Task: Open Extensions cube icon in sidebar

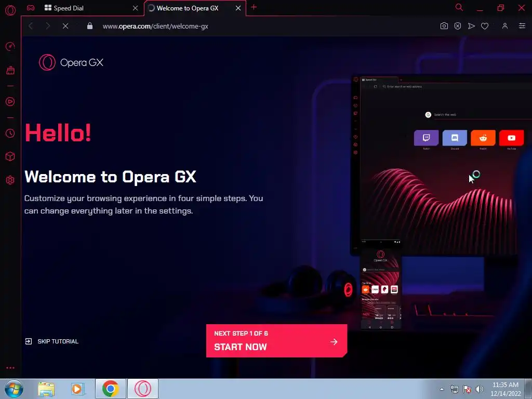Action: [x=10, y=156]
